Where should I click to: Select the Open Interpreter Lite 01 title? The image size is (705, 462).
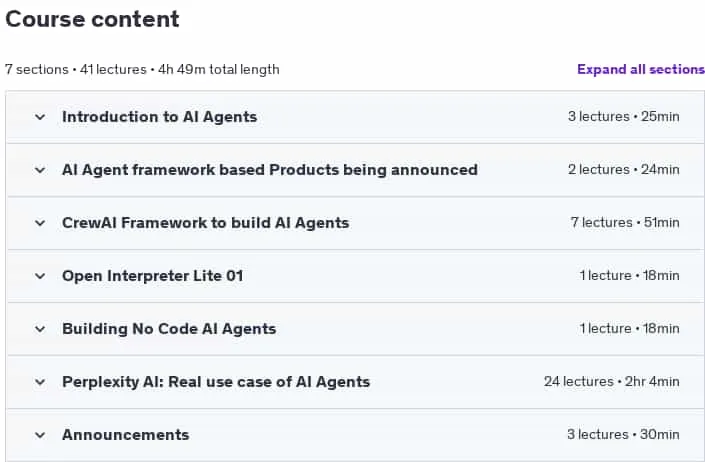pyautogui.click(x=152, y=276)
